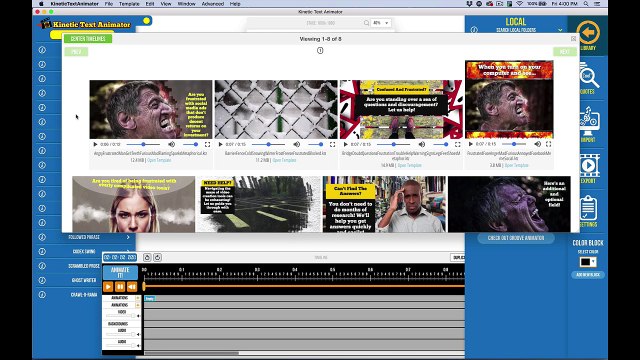Click the plus icon on the second Animations track
Viewport: 640px width, 360px height.
138,305
